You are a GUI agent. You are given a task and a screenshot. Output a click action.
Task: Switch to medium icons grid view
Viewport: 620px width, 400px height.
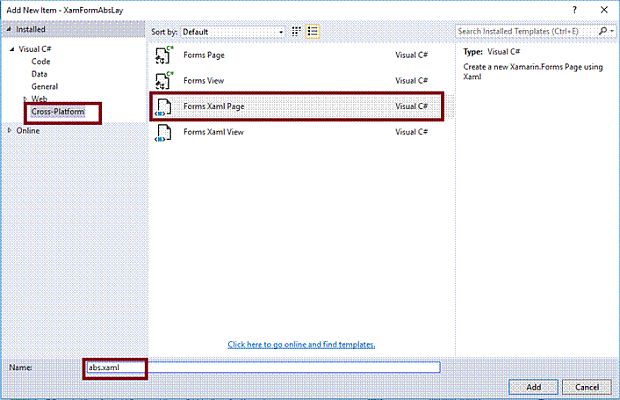click(296, 31)
